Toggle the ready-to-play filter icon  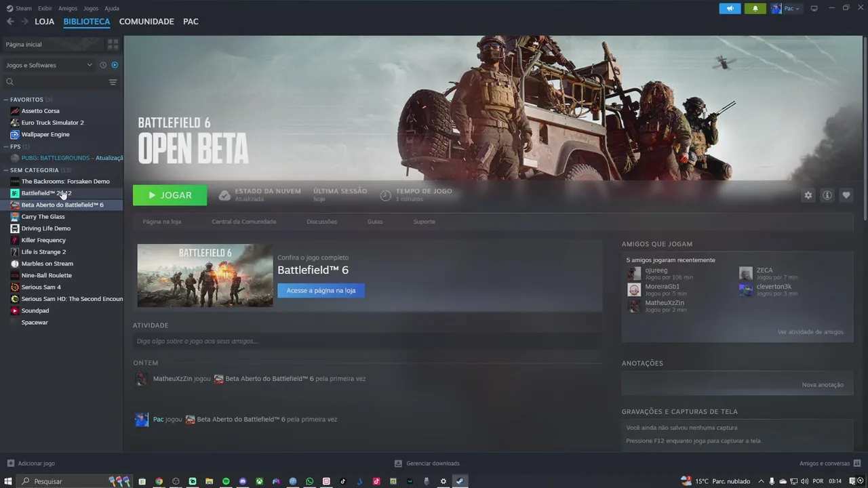(x=115, y=65)
